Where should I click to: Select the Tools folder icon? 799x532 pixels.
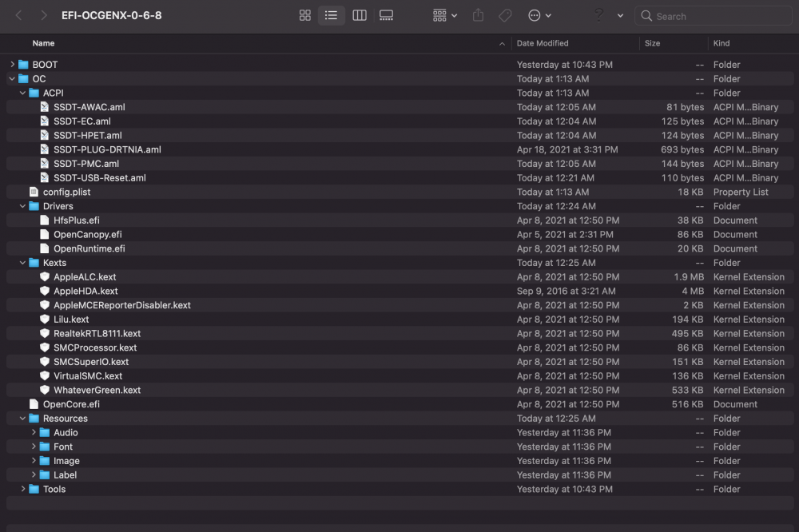point(34,489)
